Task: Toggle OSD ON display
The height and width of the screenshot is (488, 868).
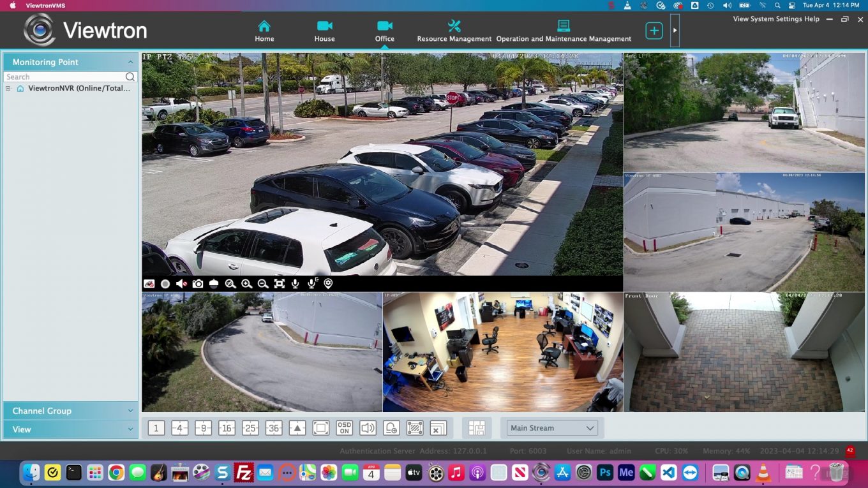Action: point(344,427)
